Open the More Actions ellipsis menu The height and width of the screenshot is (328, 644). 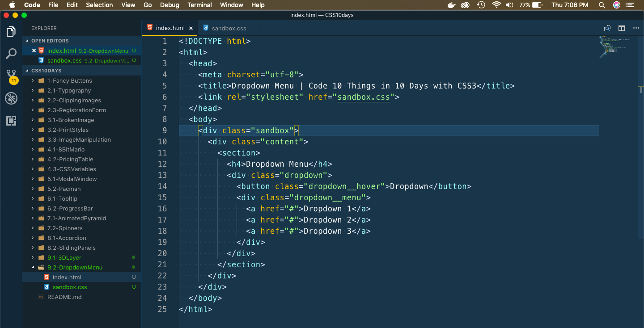(636, 28)
